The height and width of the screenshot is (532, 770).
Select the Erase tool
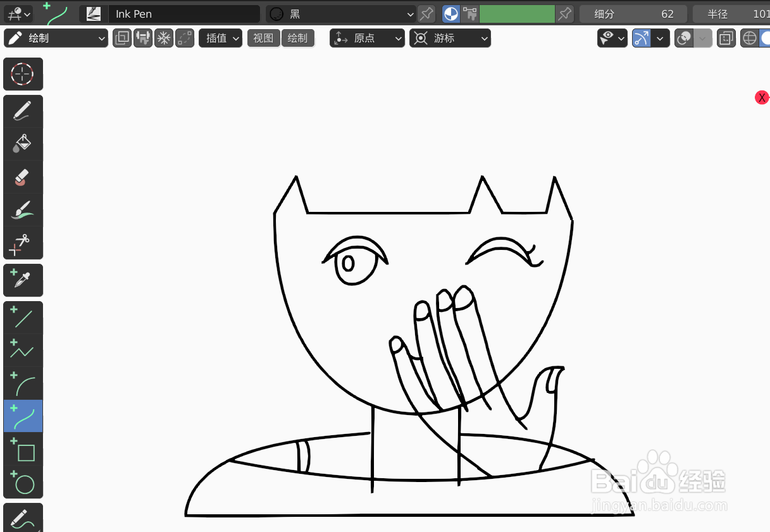click(x=23, y=177)
